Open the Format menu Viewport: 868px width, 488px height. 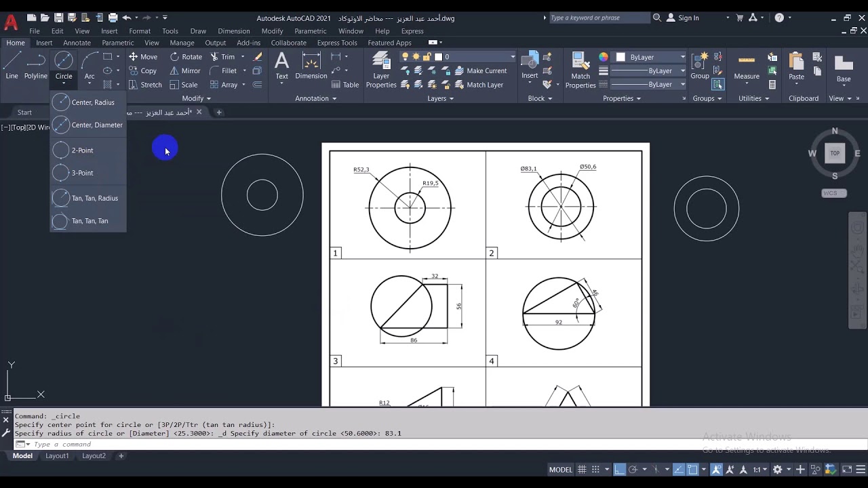point(140,30)
